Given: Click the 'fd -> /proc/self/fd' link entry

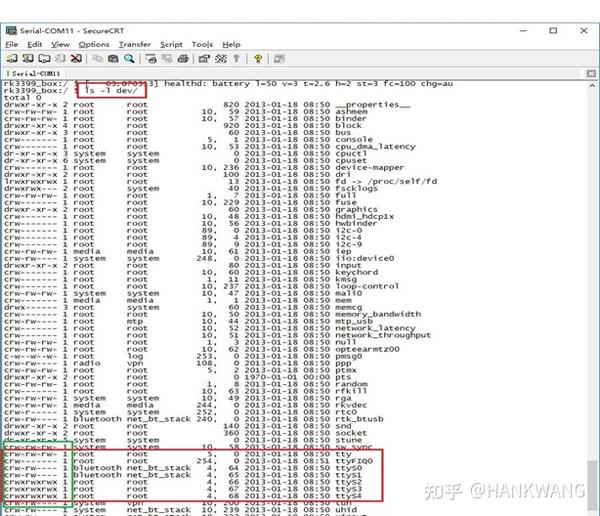Looking at the screenshot, I should click(x=386, y=181).
